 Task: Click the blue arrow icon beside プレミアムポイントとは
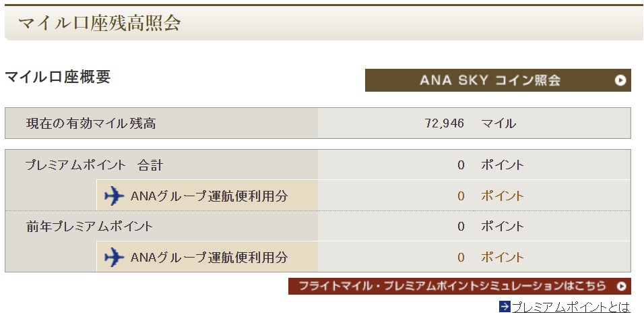pos(505,307)
